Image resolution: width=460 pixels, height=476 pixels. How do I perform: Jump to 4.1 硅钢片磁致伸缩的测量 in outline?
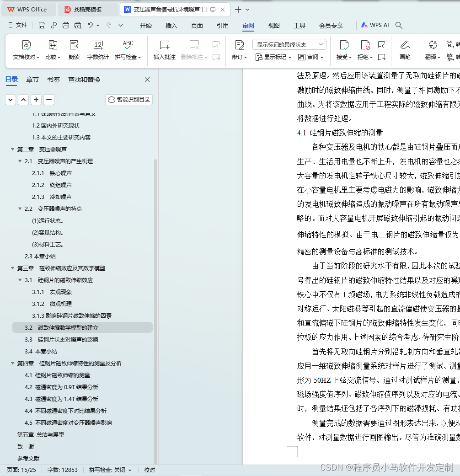pos(58,375)
